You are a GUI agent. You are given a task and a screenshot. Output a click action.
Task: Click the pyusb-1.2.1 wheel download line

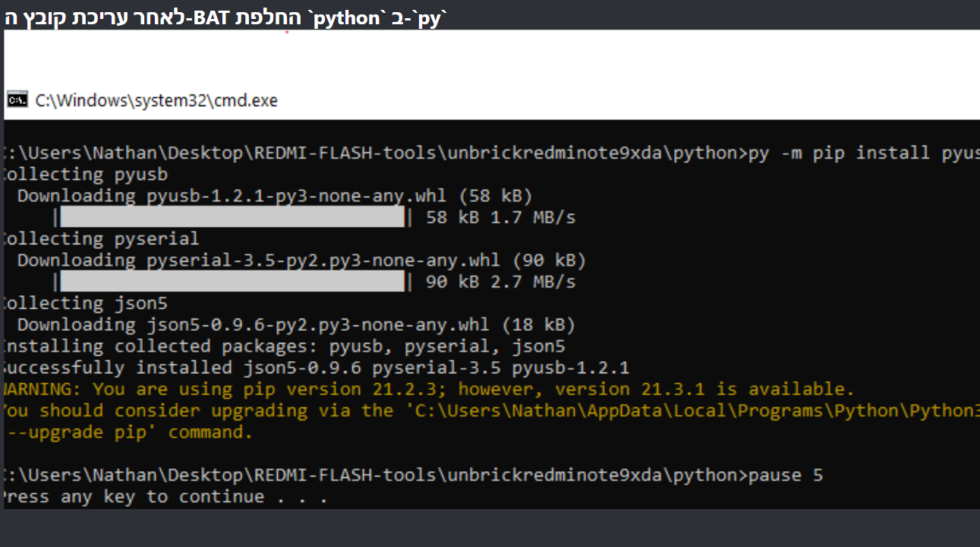275,196
